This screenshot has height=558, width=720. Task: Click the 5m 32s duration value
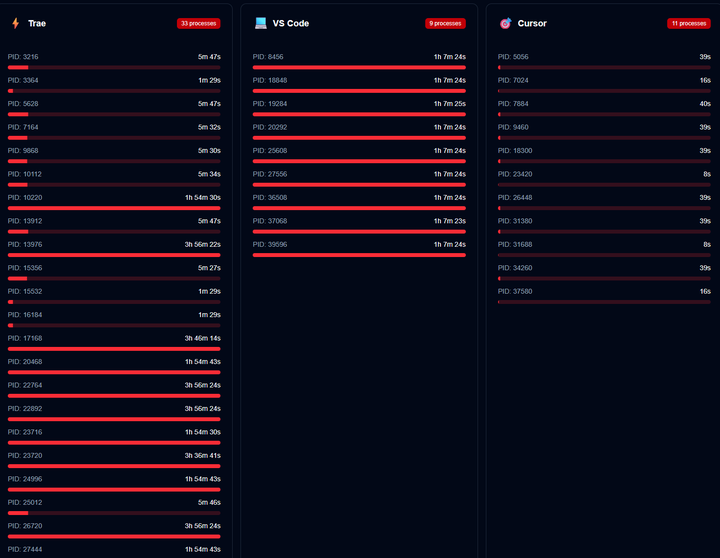pyautogui.click(x=209, y=127)
